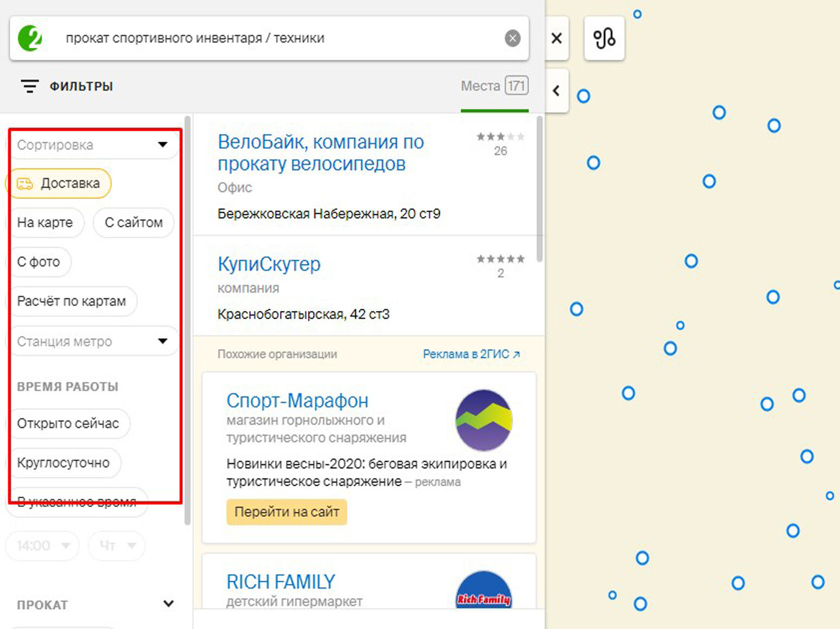Enable the На карте filter
The height and width of the screenshot is (629, 840).
46,223
